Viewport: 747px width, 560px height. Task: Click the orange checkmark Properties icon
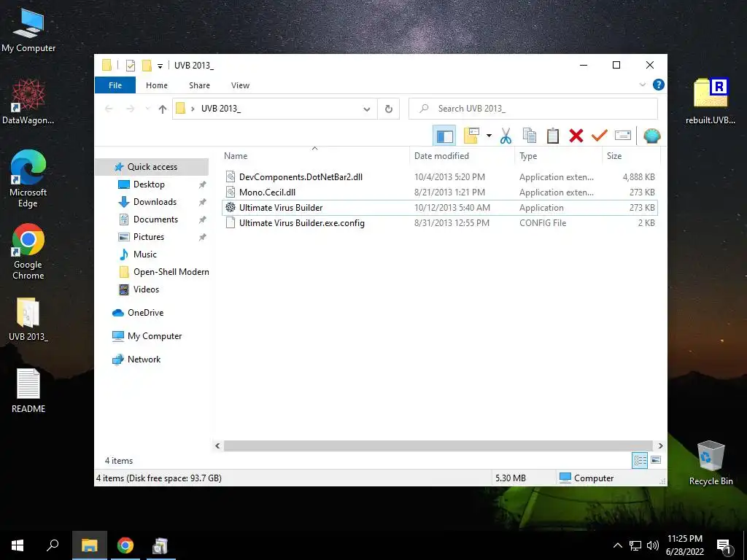(x=600, y=136)
